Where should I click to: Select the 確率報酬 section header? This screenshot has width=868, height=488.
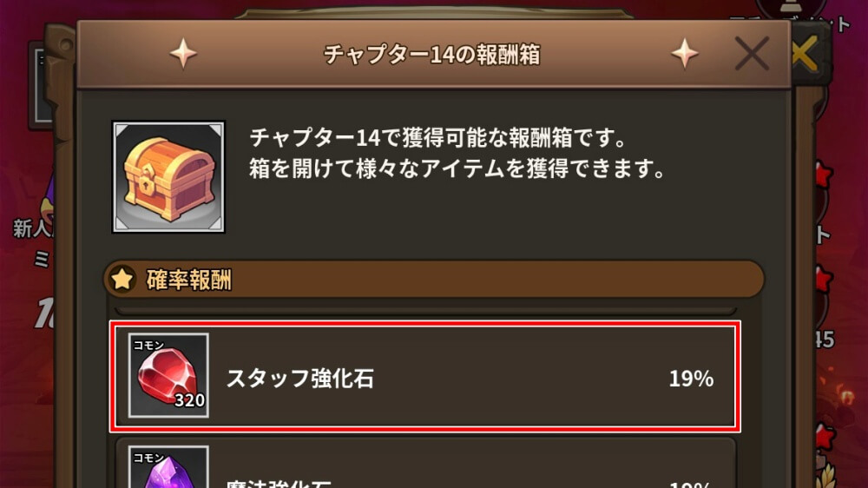click(x=434, y=280)
